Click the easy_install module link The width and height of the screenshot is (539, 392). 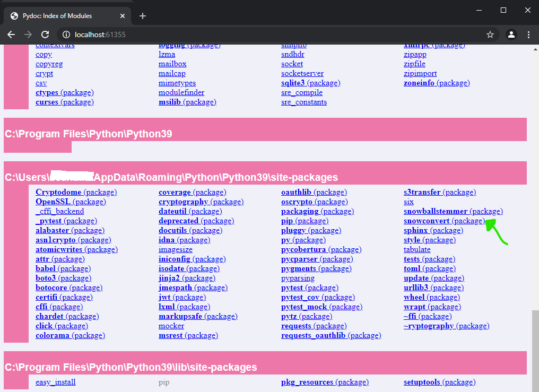(55, 382)
